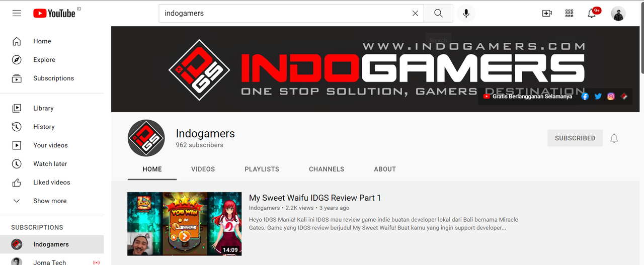Open the account avatar menu
Image resolution: width=644 pixels, height=265 pixels.
(x=618, y=14)
